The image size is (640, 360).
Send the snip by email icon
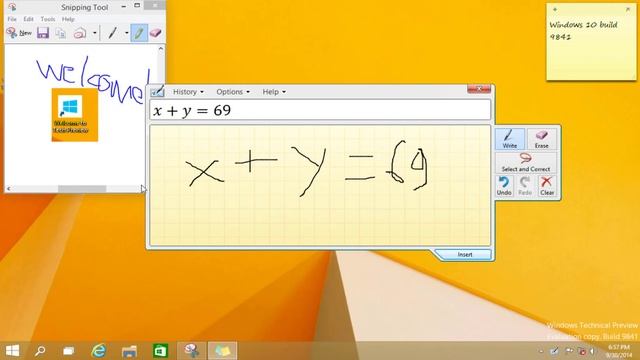pyautogui.click(x=80, y=33)
